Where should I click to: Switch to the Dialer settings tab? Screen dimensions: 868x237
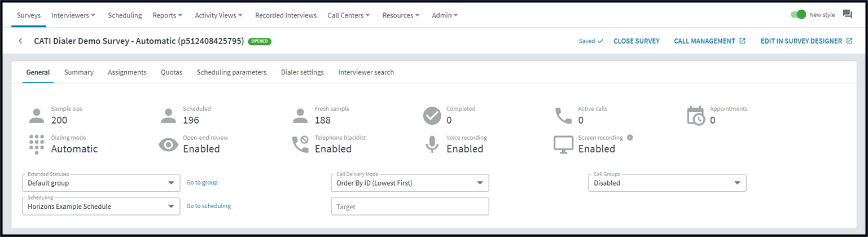point(303,72)
